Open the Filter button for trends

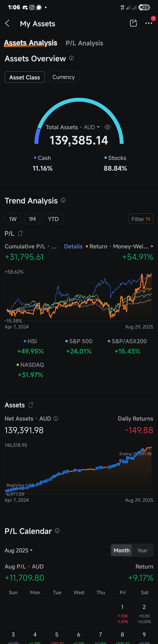pyautogui.click(x=141, y=219)
